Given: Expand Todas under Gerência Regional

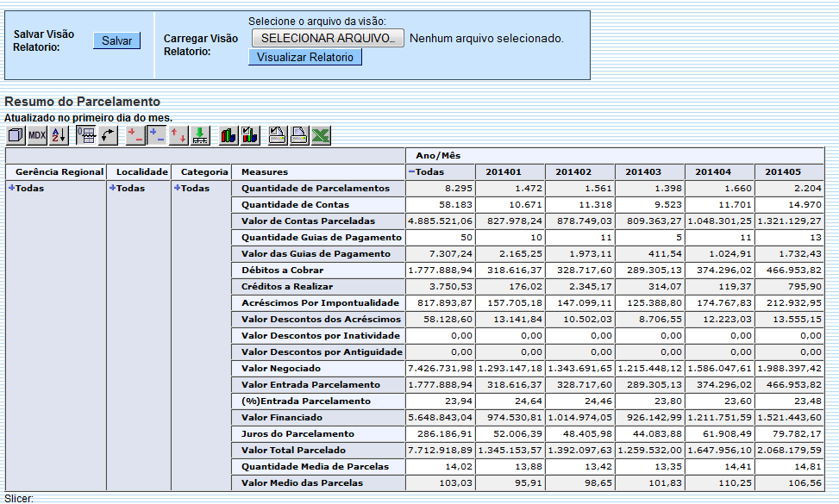Looking at the screenshot, I should pyautogui.click(x=12, y=185).
